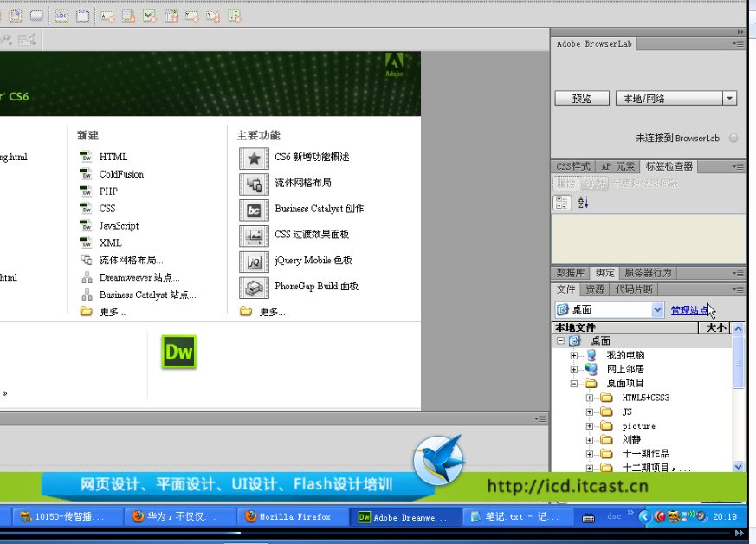Insert a File Field from the toolbar
This screenshot has width=756, height=544.
pos(16,16)
